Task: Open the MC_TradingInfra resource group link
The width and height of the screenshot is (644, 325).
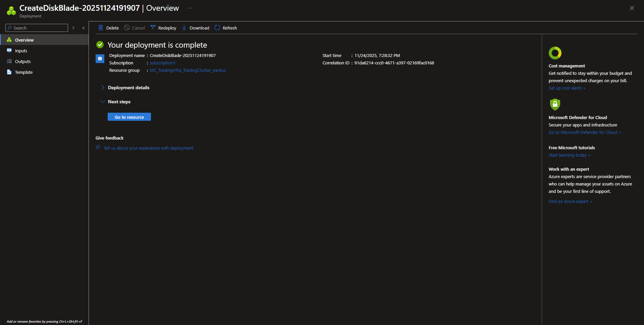Action: (x=187, y=70)
